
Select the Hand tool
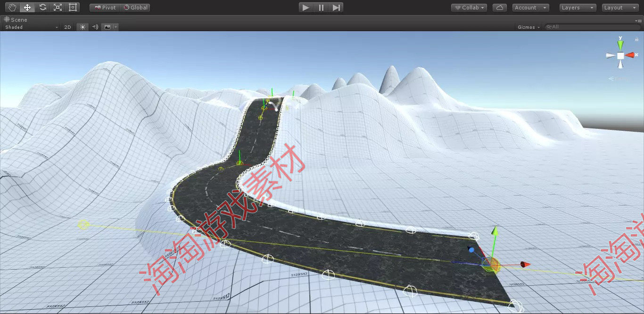(12, 7)
